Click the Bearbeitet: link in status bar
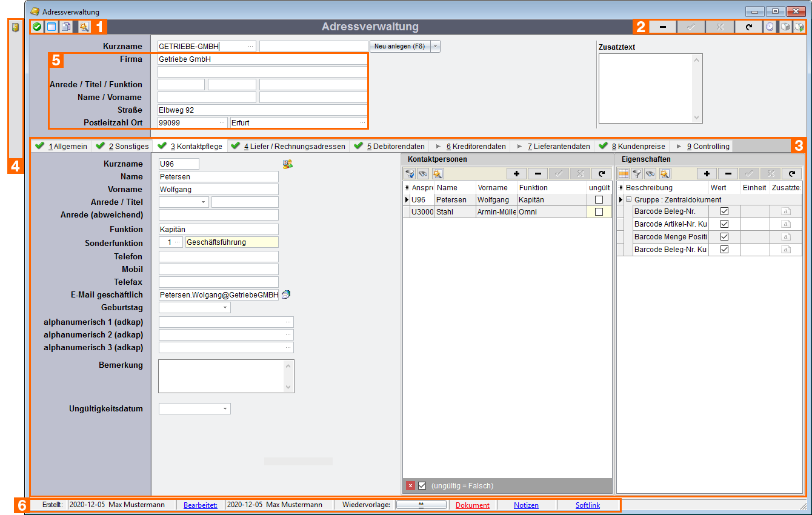This screenshot has height=515, width=812. tap(201, 505)
